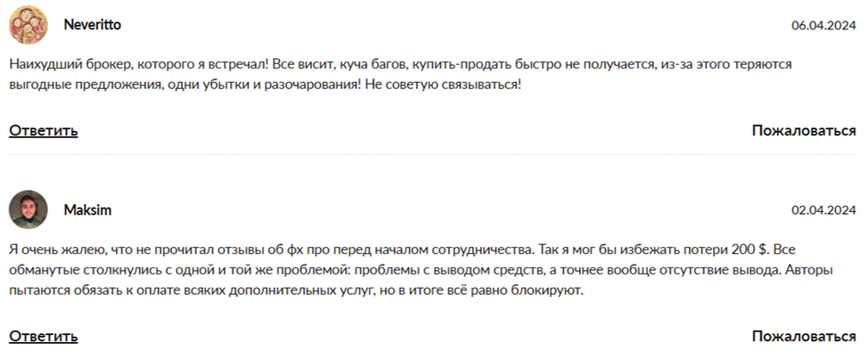This screenshot has width=868, height=360.
Task: Click the date 02.04.2024
Action: [823, 210]
